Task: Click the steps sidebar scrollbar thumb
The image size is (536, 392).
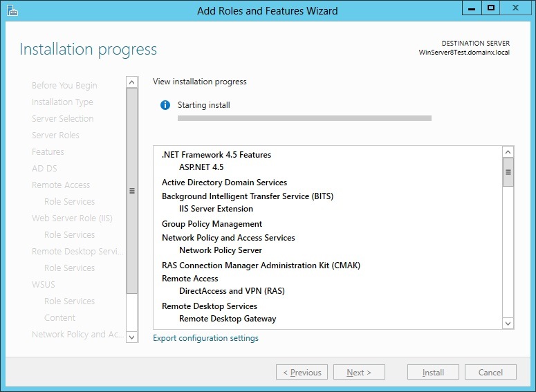Action: [132, 191]
